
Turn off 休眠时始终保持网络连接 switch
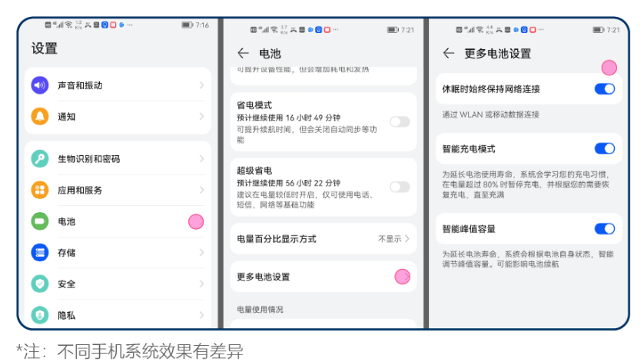[x=605, y=89]
